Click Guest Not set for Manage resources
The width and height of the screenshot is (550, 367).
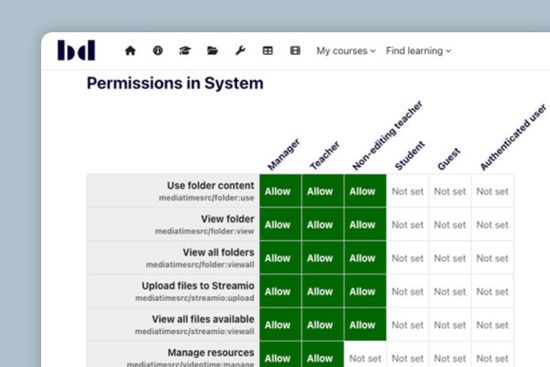pos(450,355)
